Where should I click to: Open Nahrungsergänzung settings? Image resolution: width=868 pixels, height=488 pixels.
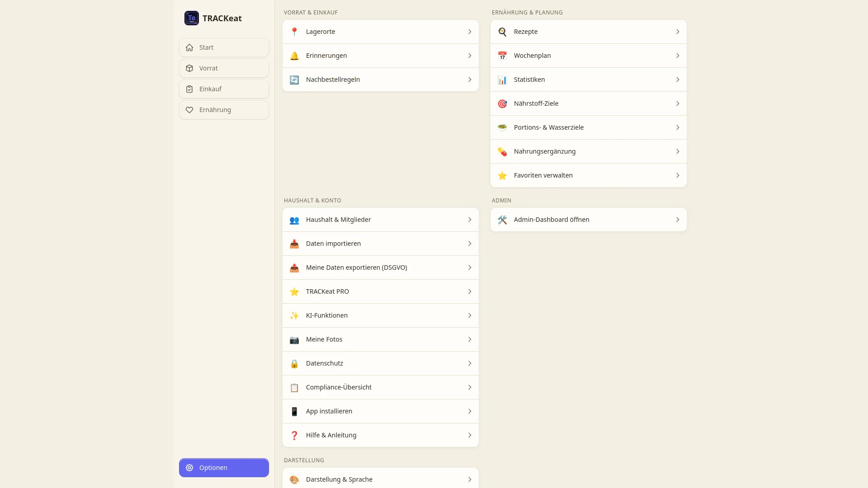(x=589, y=151)
